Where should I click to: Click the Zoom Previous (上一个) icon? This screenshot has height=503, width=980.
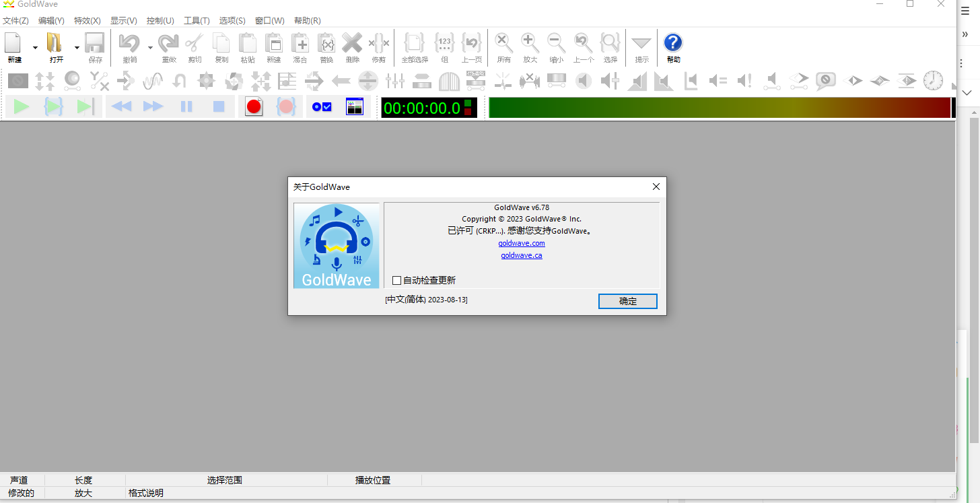[x=583, y=43]
